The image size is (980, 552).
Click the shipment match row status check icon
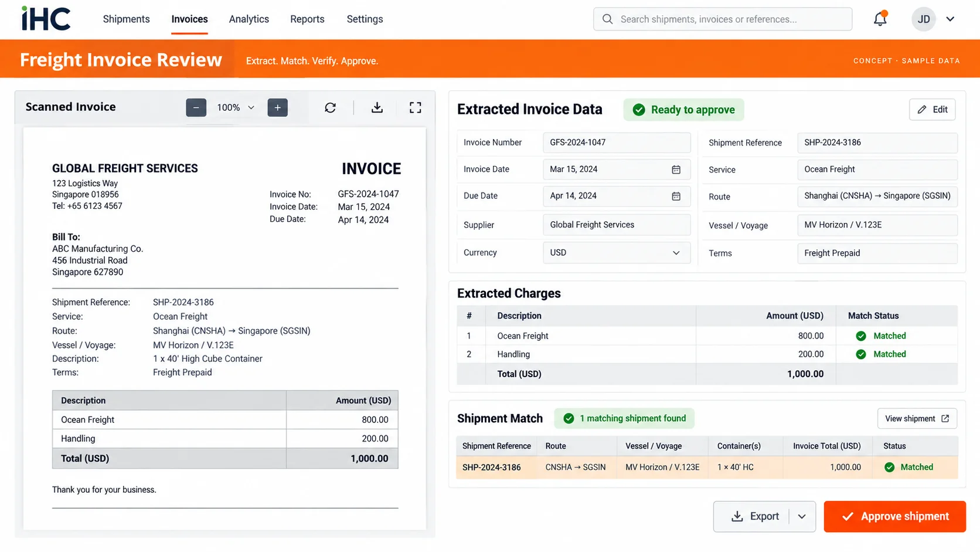coord(890,468)
